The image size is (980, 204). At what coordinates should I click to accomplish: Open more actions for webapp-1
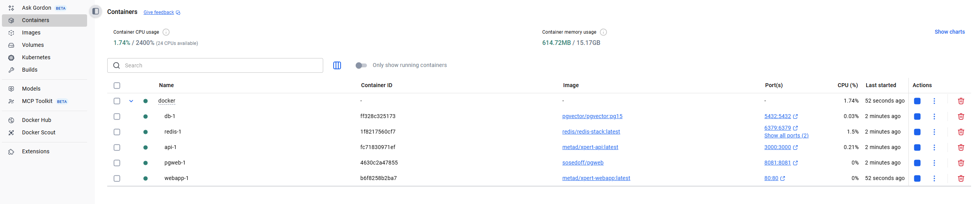pyautogui.click(x=934, y=178)
